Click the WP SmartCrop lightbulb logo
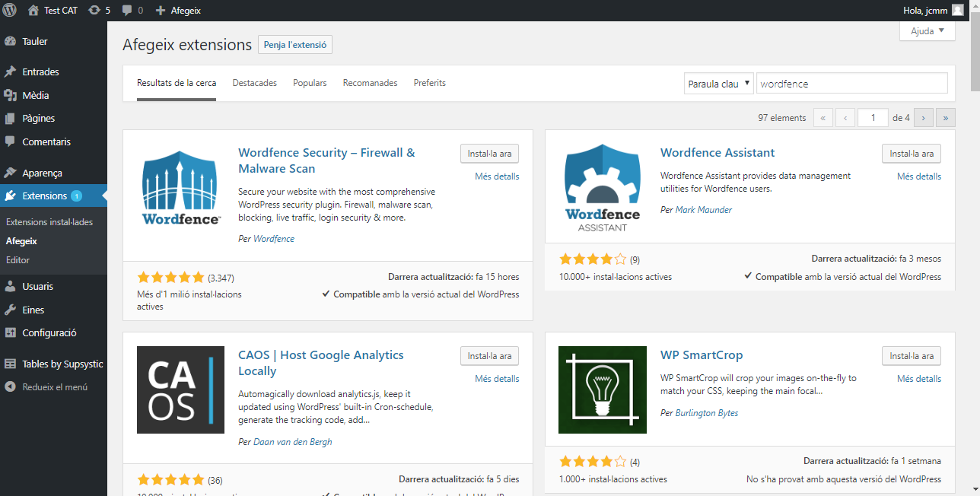980x496 pixels. [x=603, y=390]
